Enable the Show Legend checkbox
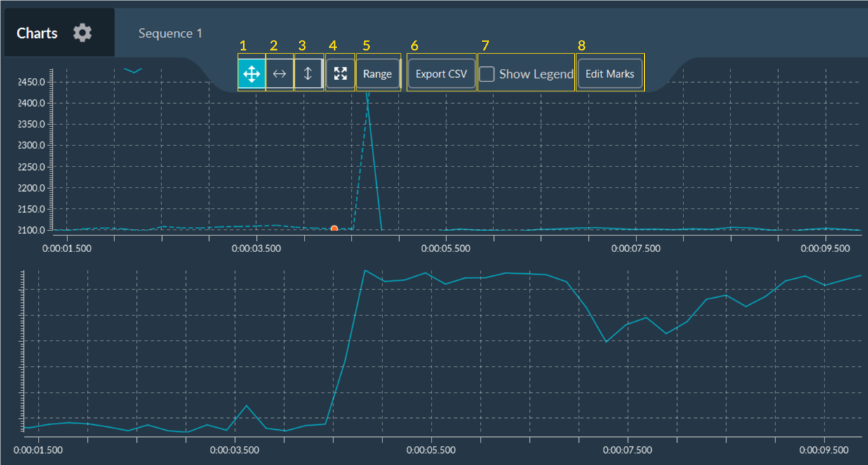The image size is (868, 465). click(487, 73)
